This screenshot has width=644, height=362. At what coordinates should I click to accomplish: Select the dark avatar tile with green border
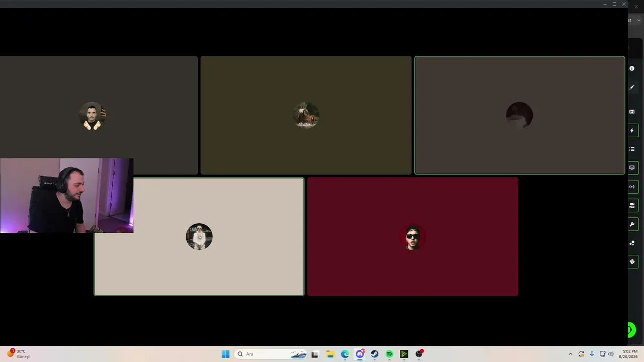520,115
